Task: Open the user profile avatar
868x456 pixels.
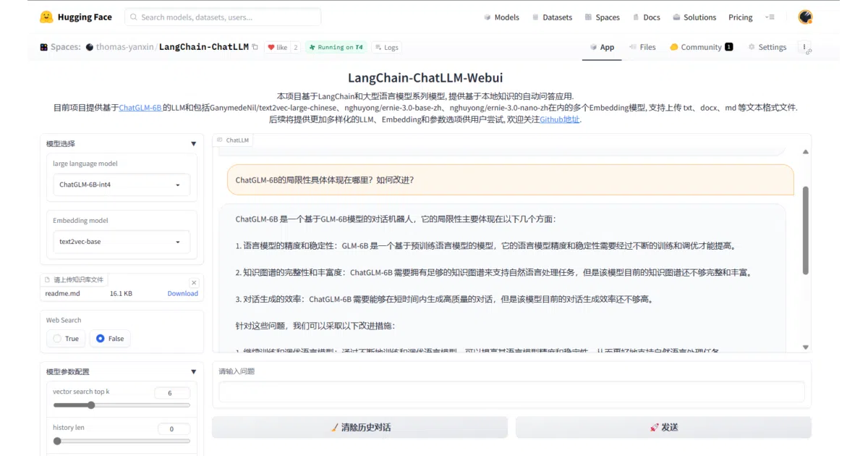Action: [805, 17]
